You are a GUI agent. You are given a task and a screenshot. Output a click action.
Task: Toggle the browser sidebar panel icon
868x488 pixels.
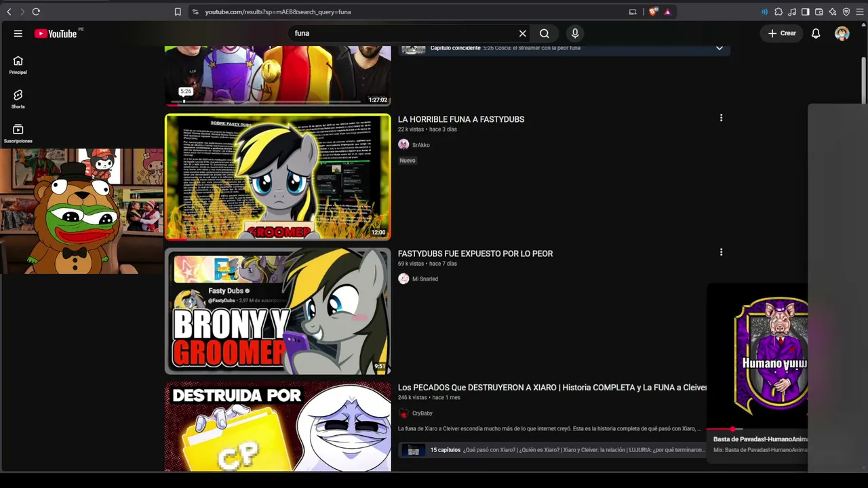(x=806, y=12)
